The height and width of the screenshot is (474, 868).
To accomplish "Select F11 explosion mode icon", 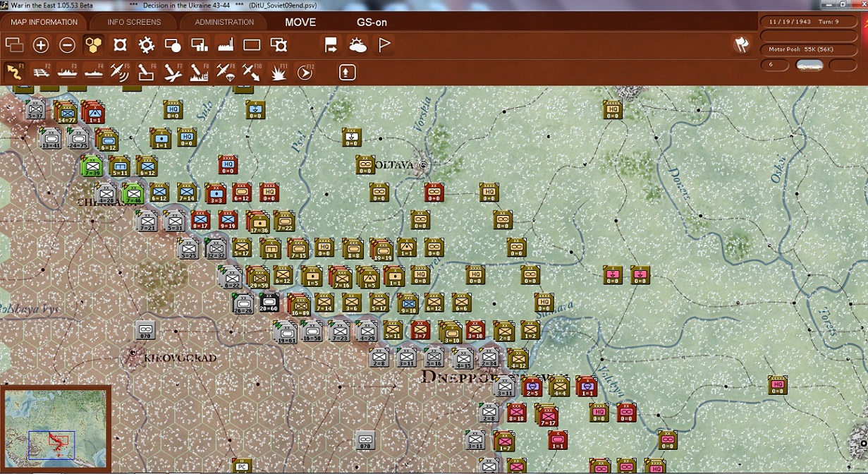I will 279,72.
